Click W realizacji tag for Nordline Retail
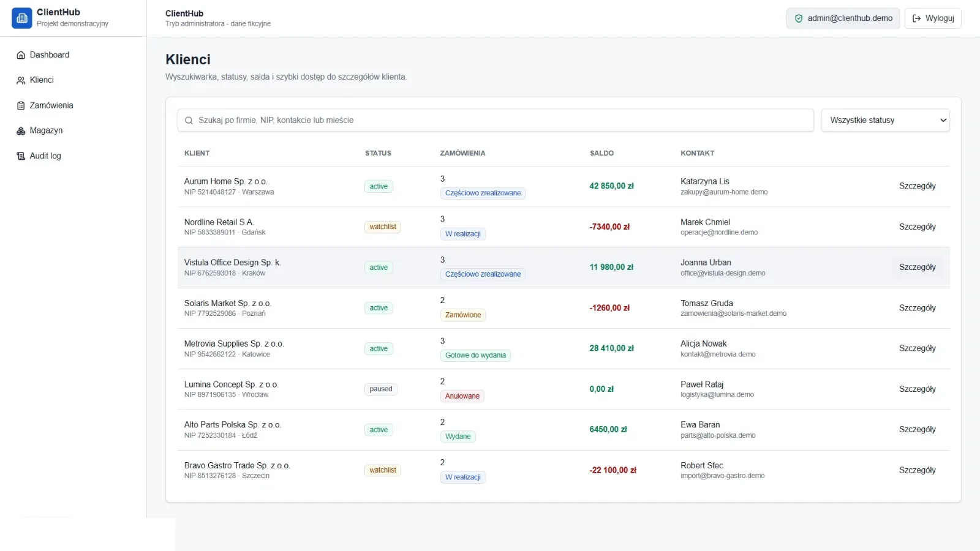The height and width of the screenshot is (551, 980). coord(462,234)
